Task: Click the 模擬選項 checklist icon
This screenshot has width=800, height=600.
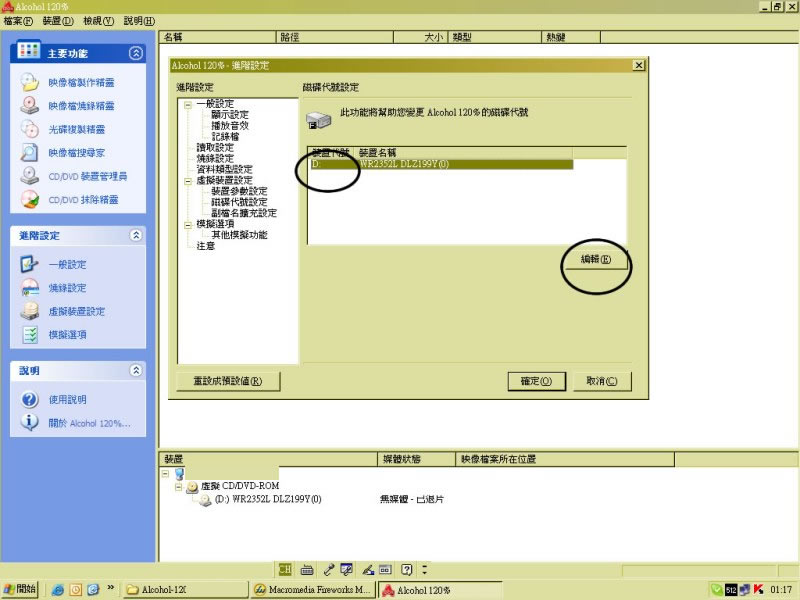Action: [x=30, y=335]
